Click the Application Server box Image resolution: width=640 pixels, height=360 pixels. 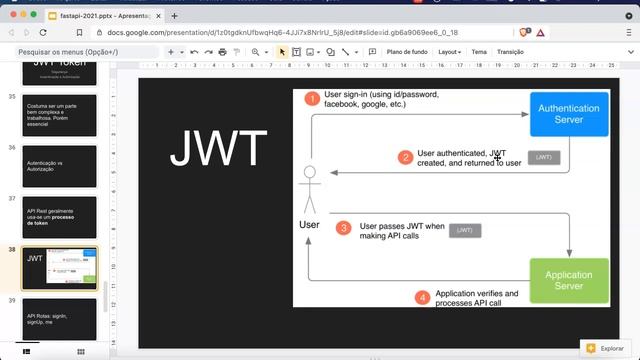(569, 280)
